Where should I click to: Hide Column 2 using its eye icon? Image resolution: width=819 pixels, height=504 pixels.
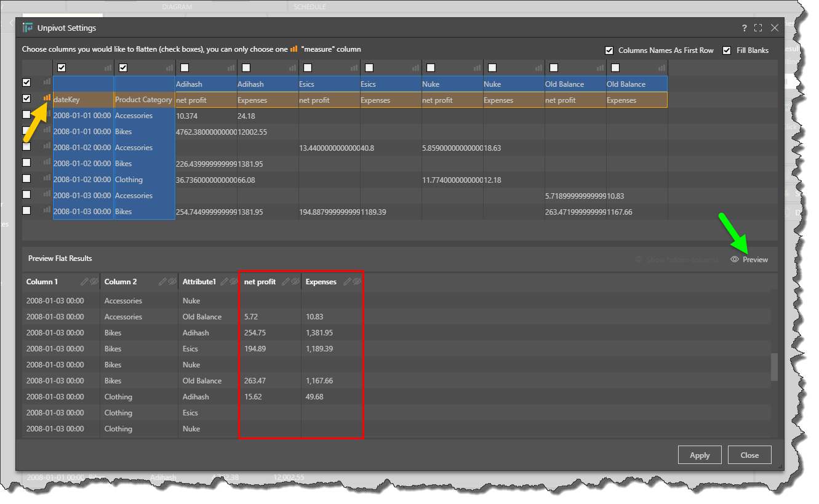(172, 282)
